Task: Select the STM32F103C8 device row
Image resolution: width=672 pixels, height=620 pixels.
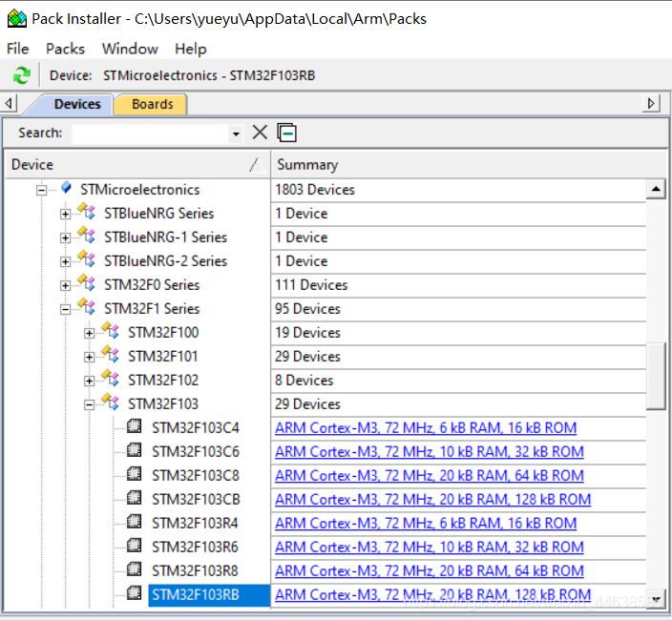Action: click(x=196, y=476)
